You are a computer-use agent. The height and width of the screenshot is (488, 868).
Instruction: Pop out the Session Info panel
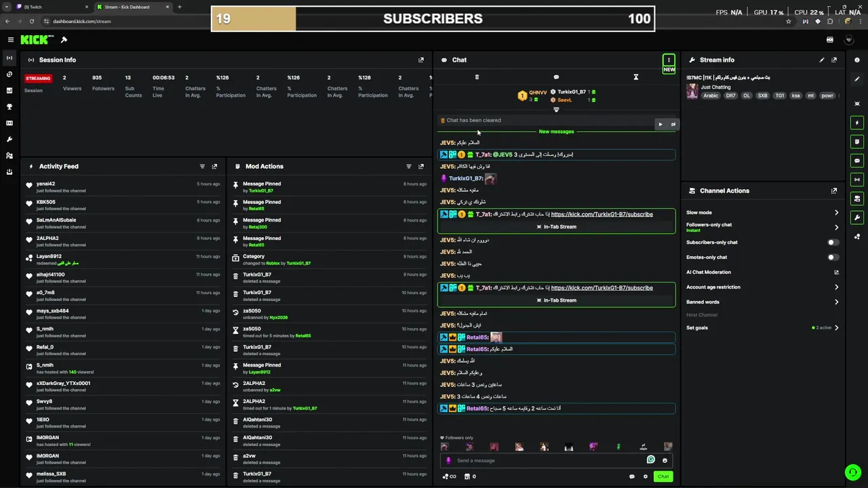[x=421, y=60]
